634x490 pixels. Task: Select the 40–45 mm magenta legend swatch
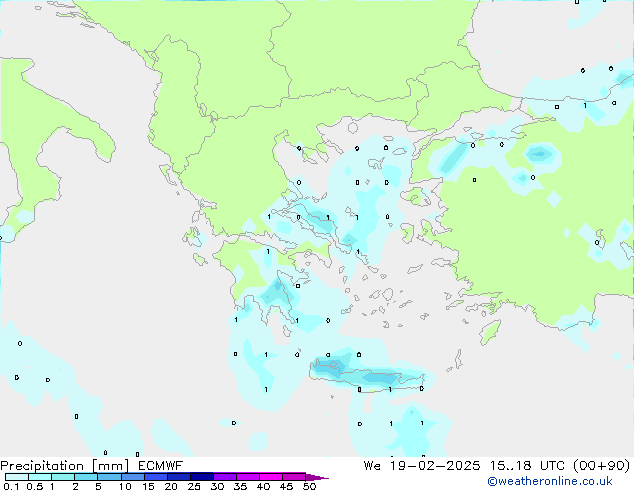(x=271, y=477)
